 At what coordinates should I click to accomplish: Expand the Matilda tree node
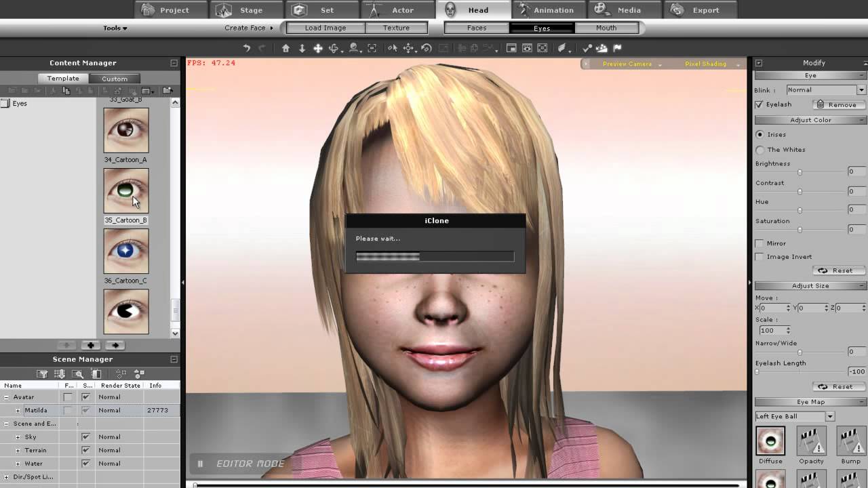point(18,411)
